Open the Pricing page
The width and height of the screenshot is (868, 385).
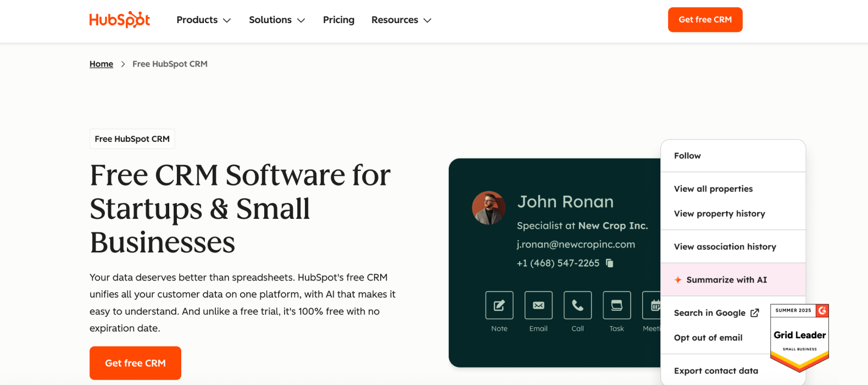pos(338,20)
